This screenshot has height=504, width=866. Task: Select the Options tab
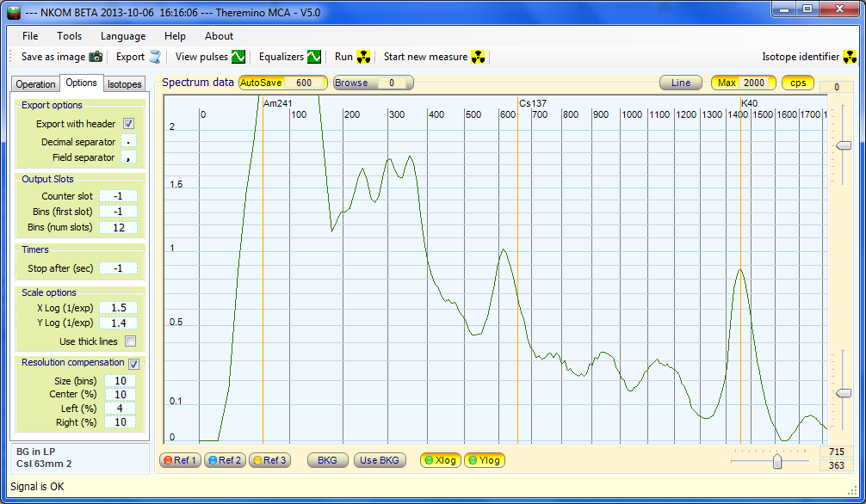pyautogui.click(x=81, y=83)
